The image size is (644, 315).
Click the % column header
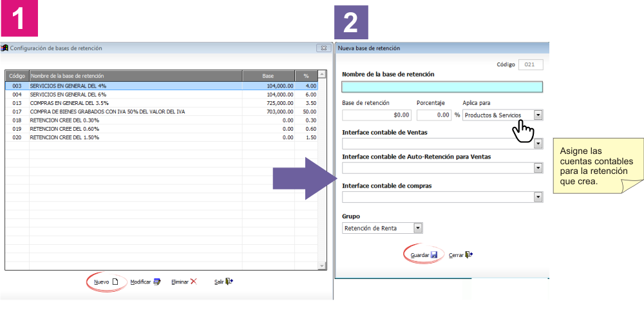pyautogui.click(x=306, y=76)
